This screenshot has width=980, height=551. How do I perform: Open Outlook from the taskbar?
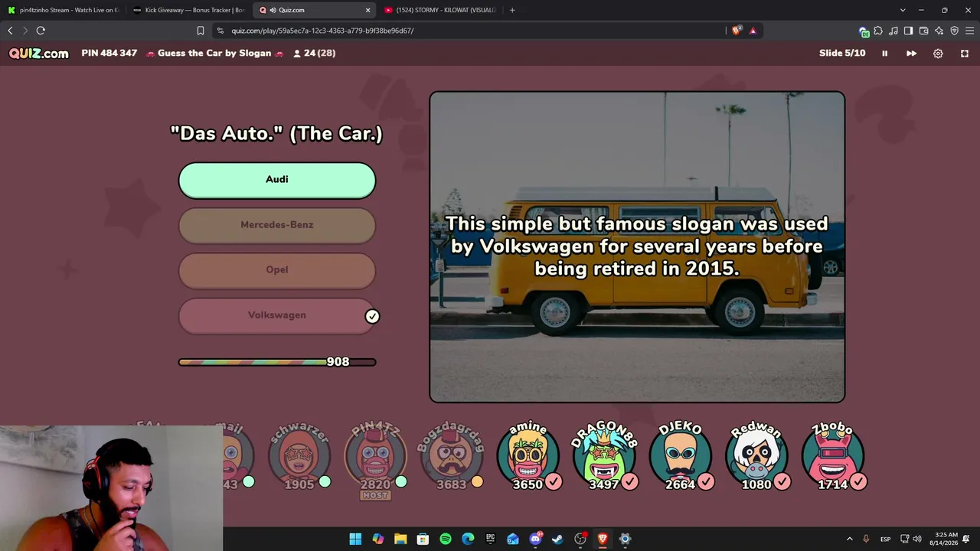[513, 539]
